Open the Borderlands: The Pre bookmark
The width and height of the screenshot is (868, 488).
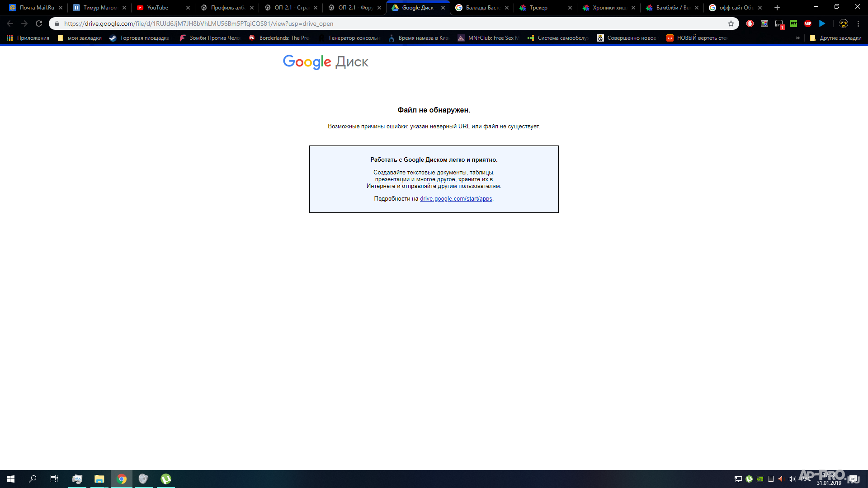[279, 38]
